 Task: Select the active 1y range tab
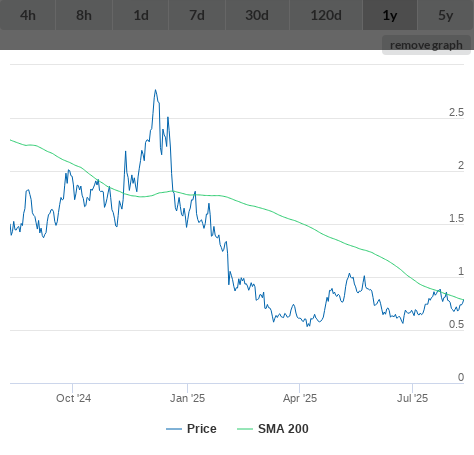point(390,15)
